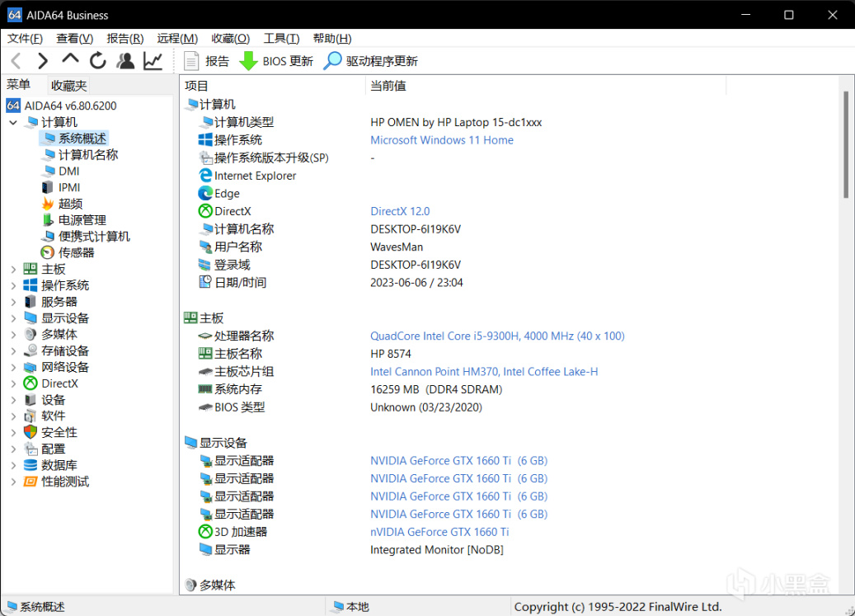The image size is (855, 616).
Task: Click the 超频 flame icon
Action: 48,204
